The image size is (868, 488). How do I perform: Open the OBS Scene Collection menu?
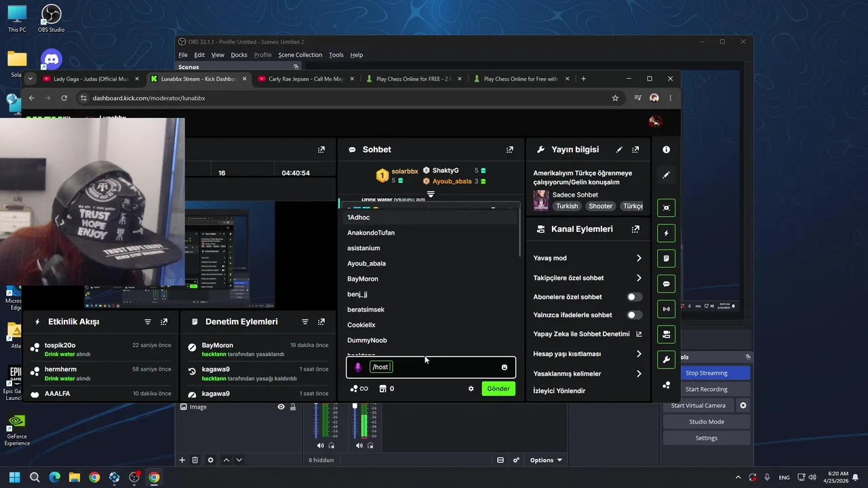coord(300,55)
